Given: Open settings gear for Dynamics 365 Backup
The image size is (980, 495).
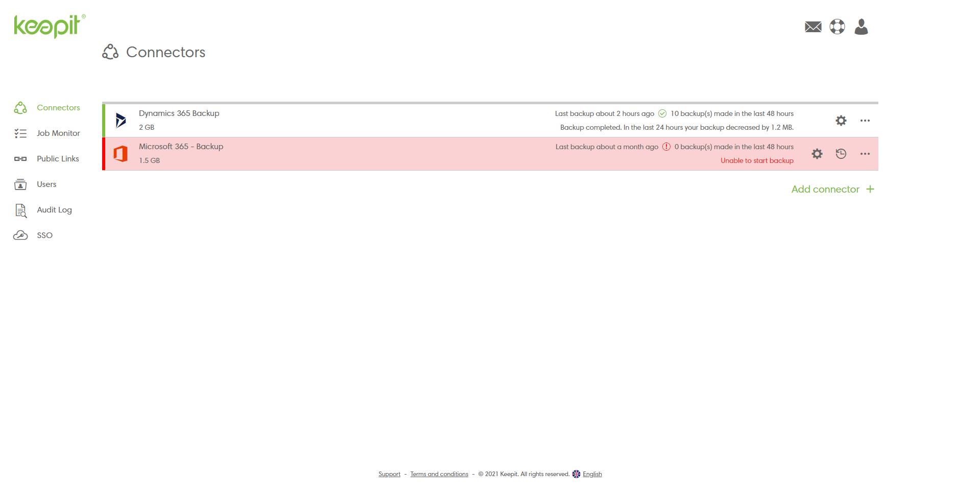Looking at the screenshot, I should pyautogui.click(x=841, y=121).
